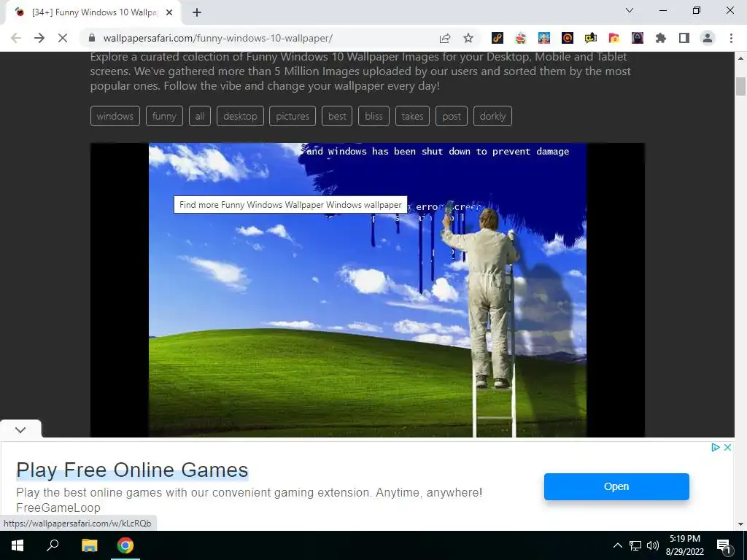Select the 'post' tag
This screenshot has width=747, height=560.
click(x=452, y=116)
